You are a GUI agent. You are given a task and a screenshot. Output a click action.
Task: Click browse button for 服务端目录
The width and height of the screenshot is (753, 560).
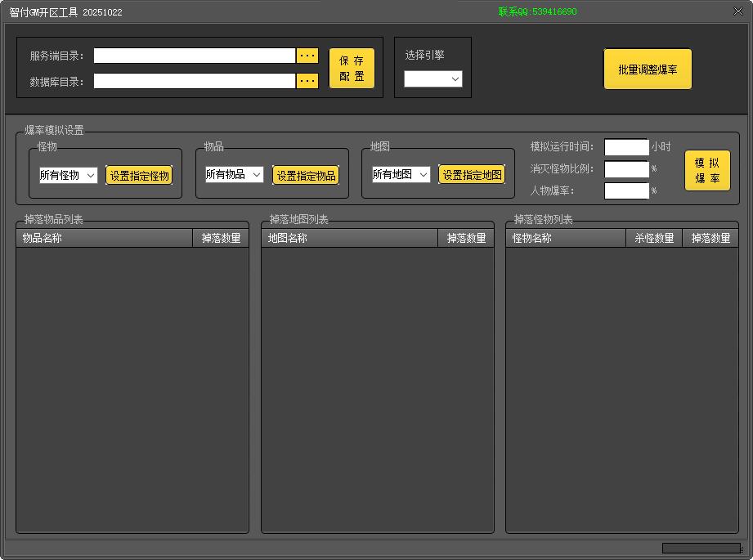(x=307, y=56)
